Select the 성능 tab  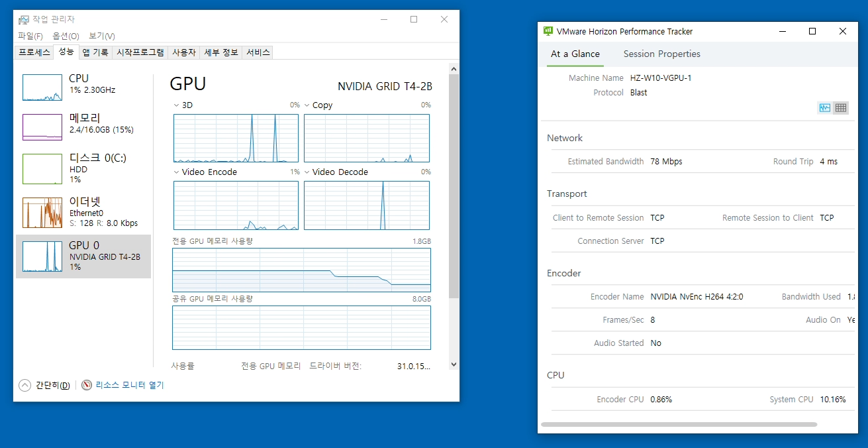66,52
